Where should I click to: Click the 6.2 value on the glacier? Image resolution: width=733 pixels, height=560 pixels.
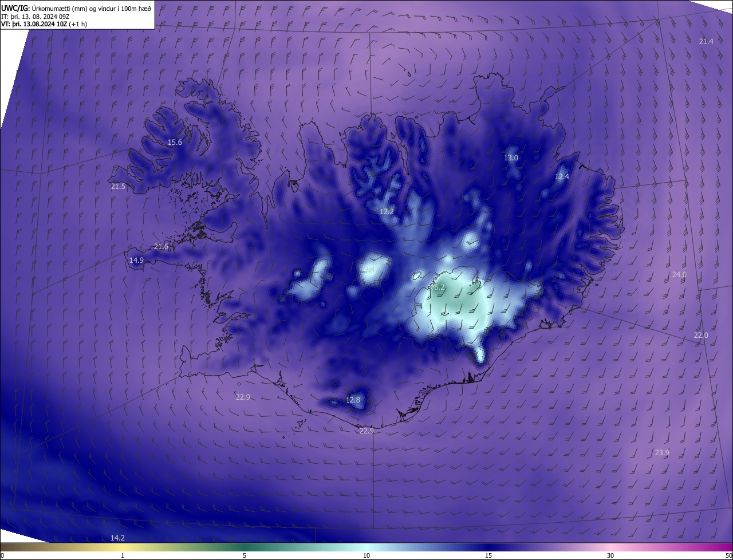(439, 287)
